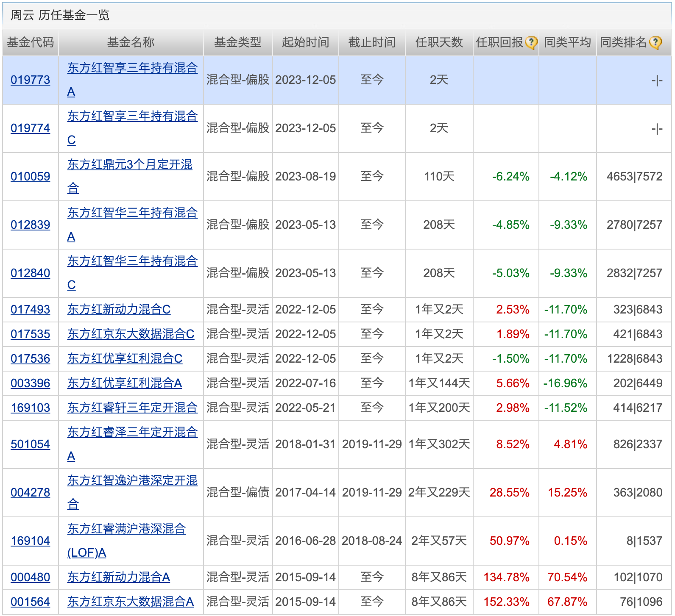This screenshot has width=675, height=616.
Task: Select the tenure cell 110天
Action: pos(439,177)
